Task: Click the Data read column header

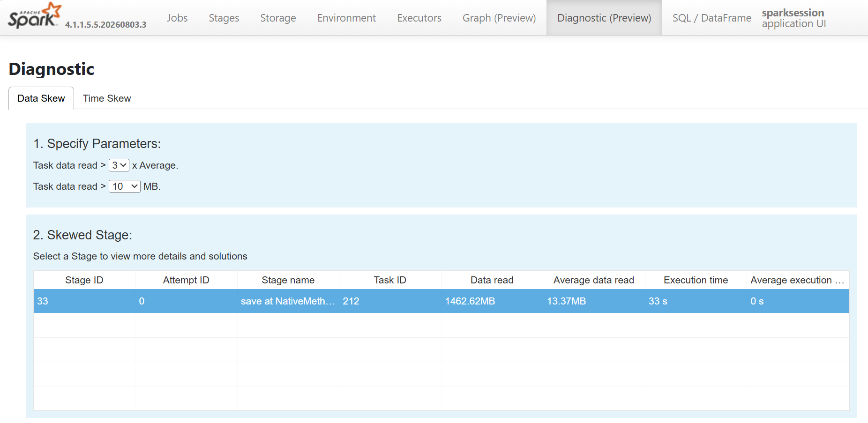Action: click(x=492, y=280)
